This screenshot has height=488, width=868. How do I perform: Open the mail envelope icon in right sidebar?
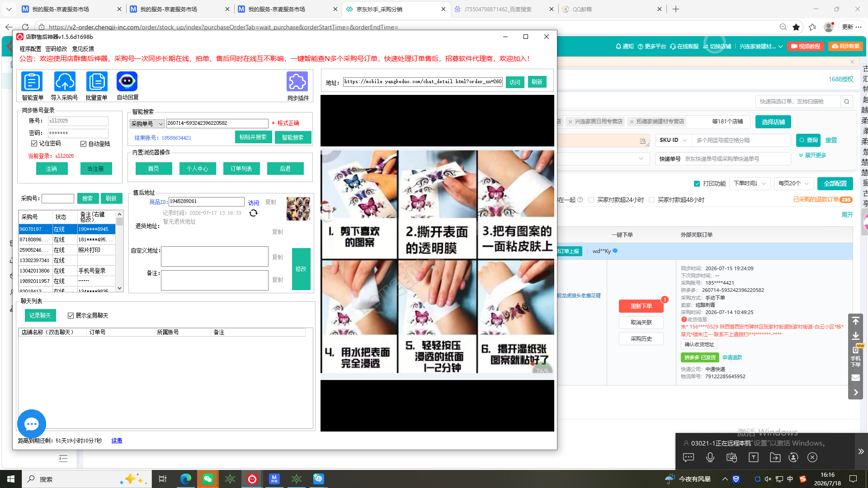(x=855, y=378)
